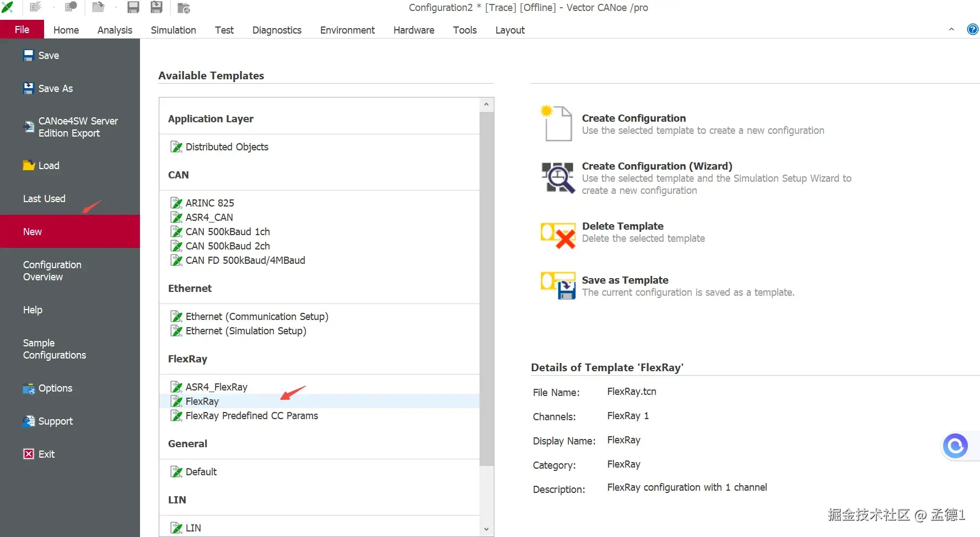Image resolution: width=980 pixels, height=537 pixels.
Task: Open the Layout ribbon tab
Action: (510, 30)
